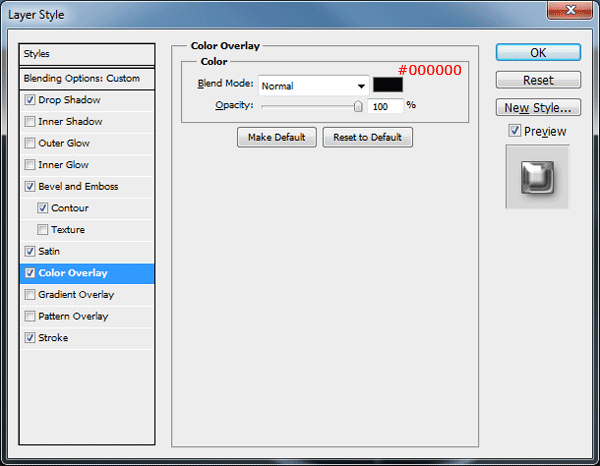Viewport: 600px width, 466px height.
Task: Close the Layer Style dialog
Action: tap(570, 10)
